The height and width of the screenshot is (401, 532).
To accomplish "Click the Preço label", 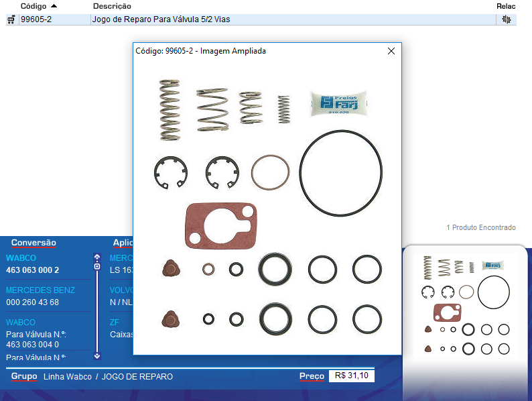I will tap(312, 376).
